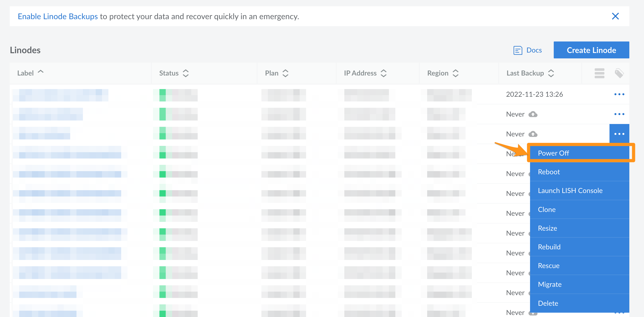Screen dimensions: 644x317
Task: Click the group by tag icon
Action: pos(619,73)
